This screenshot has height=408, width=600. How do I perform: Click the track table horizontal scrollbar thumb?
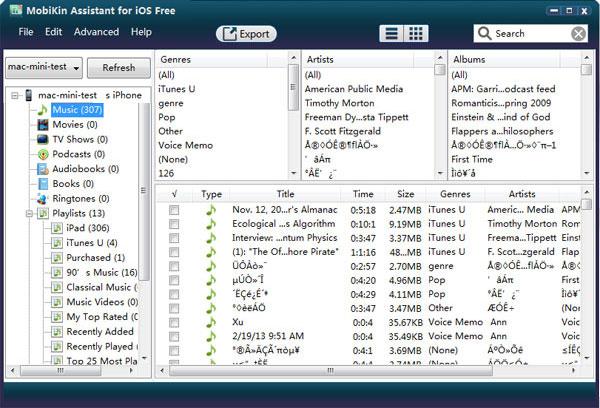coord(331,370)
